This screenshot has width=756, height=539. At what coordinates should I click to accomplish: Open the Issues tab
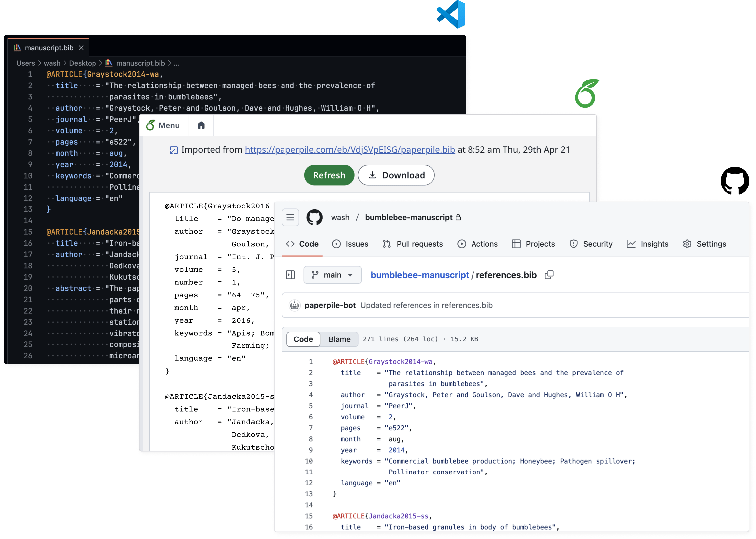click(350, 244)
